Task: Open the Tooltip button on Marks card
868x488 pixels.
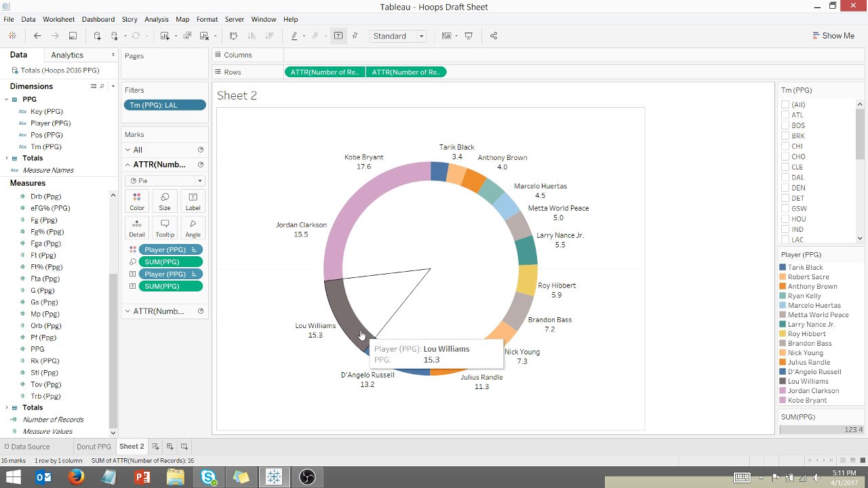Action: click(165, 228)
